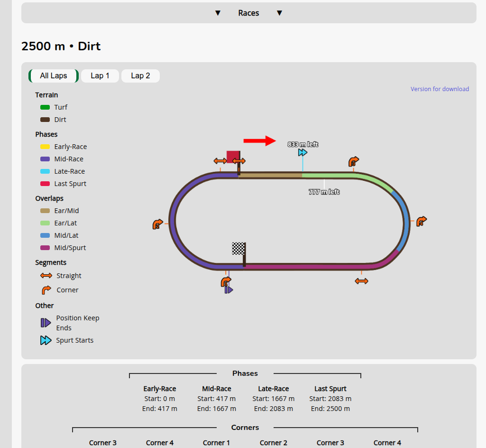Click the 'Last Spurt' column title in Phases table

[330, 389]
